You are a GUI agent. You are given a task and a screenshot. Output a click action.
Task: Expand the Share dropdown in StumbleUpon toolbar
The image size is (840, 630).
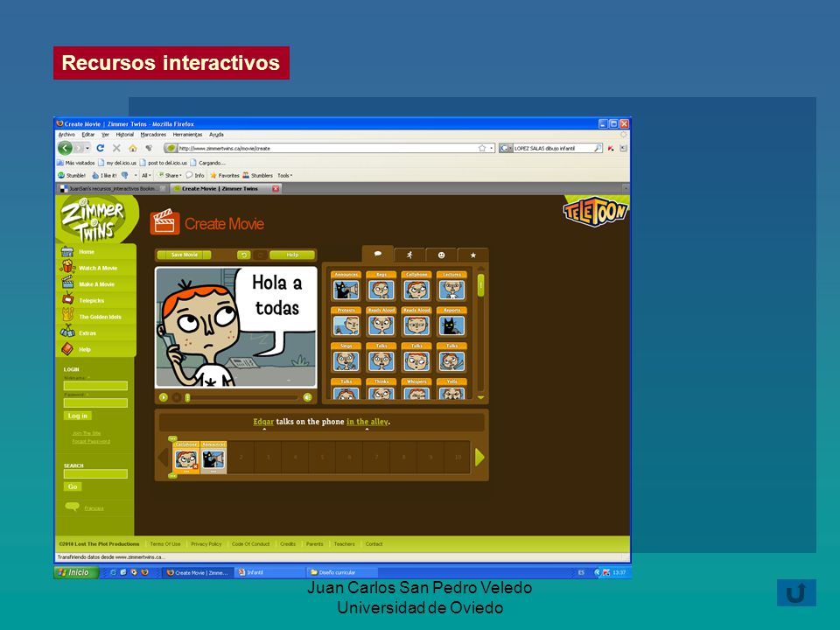pyautogui.click(x=170, y=175)
